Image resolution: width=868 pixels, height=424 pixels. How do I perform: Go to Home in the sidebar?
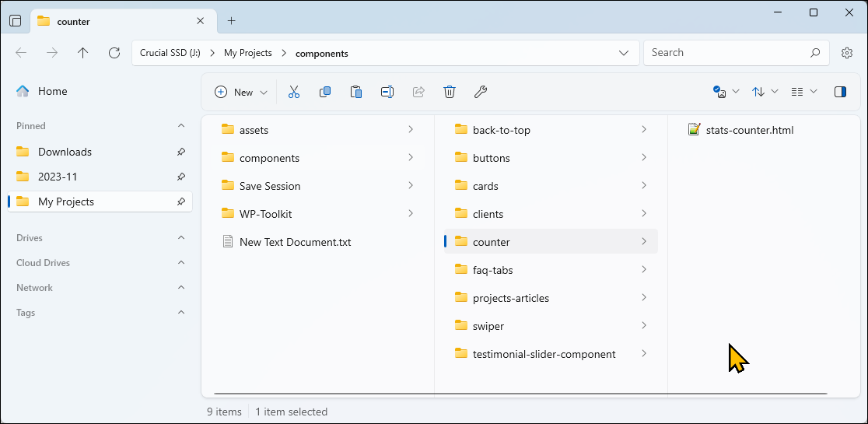pyautogui.click(x=52, y=91)
